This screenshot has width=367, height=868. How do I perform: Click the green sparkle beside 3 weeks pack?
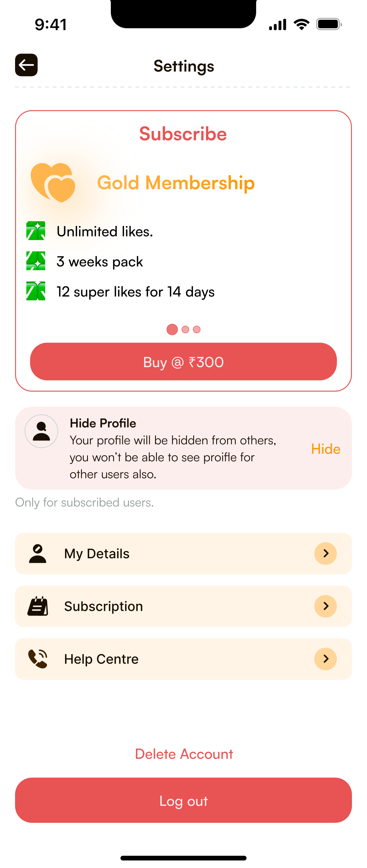click(36, 261)
